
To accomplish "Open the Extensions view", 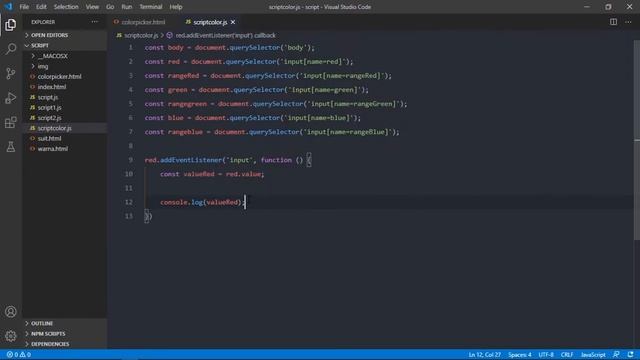I will [11, 122].
